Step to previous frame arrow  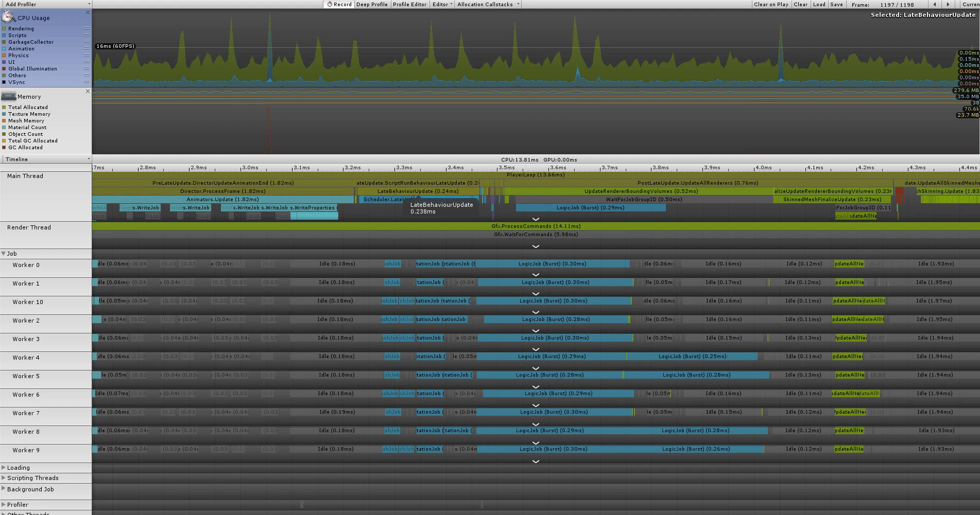(x=935, y=4)
